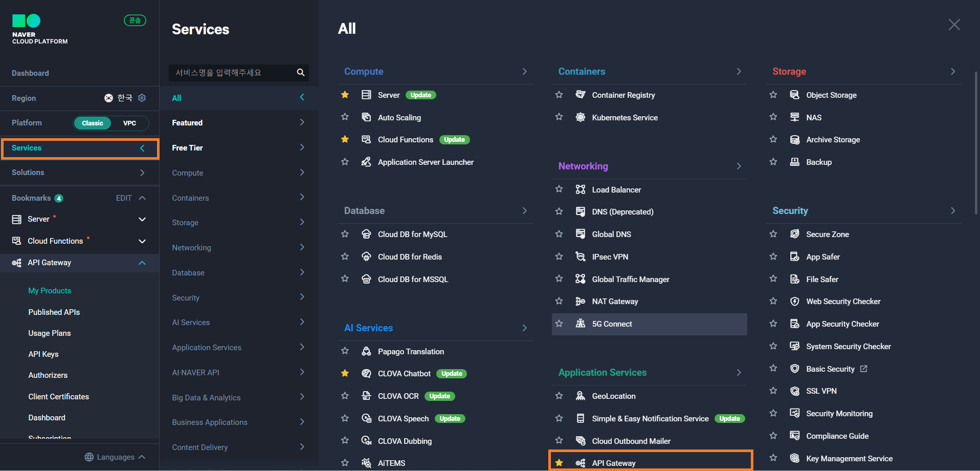Open the Languages selector
This screenshot has height=471, width=980.
coord(115,457)
